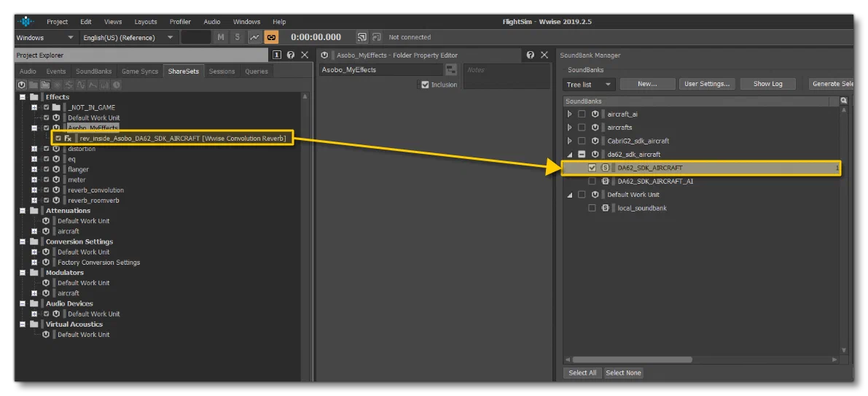The width and height of the screenshot is (868, 396).
Task: Click the Effects folder icon in ShareSets
Action: pyautogui.click(x=34, y=97)
